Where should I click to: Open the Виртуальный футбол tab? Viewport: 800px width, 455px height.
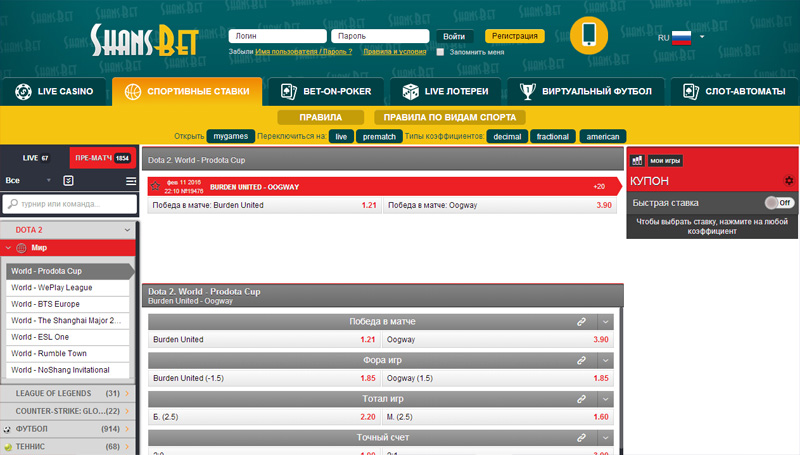pos(586,92)
